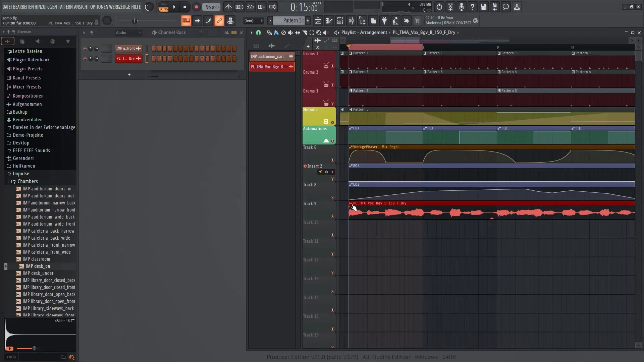Click the tempo 96.000 display
Screen dimensions: 644x362
pos(211,7)
